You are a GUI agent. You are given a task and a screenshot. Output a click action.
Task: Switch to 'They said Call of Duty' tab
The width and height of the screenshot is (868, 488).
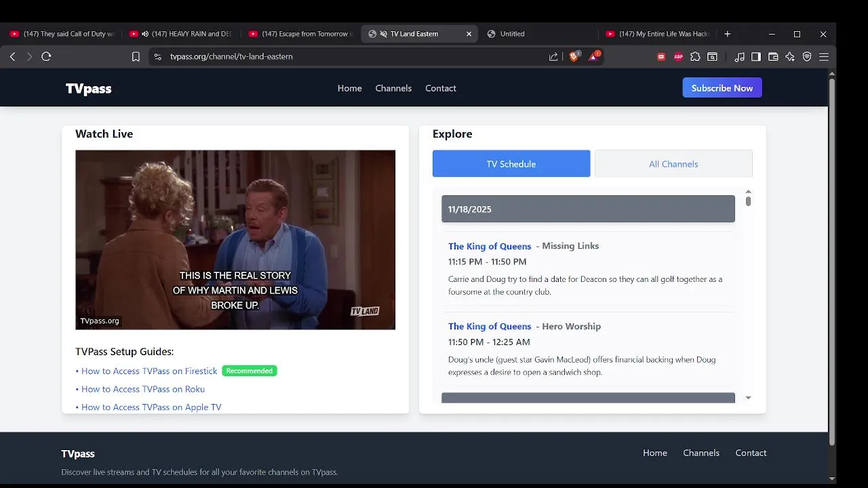click(62, 34)
